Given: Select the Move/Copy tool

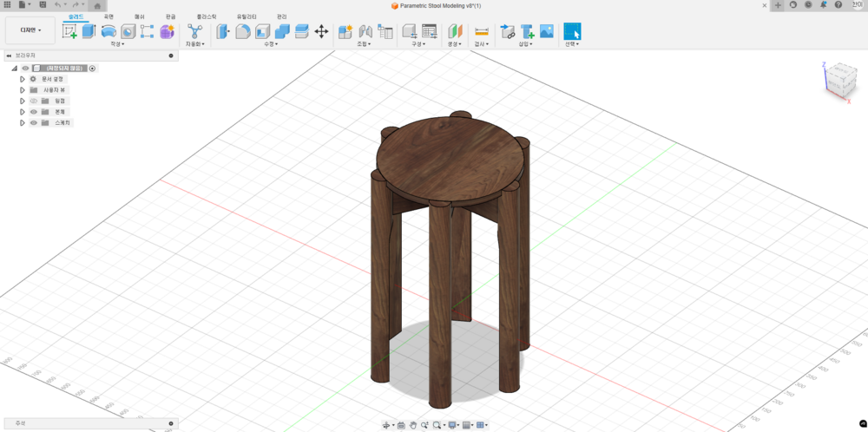Looking at the screenshot, I should [x=321, y=31].
